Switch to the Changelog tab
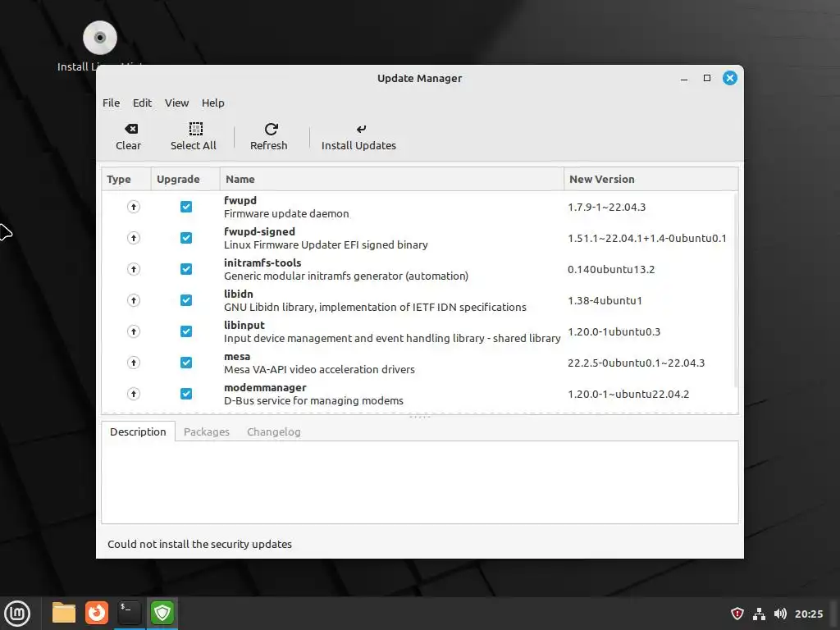 pos(274,431)
